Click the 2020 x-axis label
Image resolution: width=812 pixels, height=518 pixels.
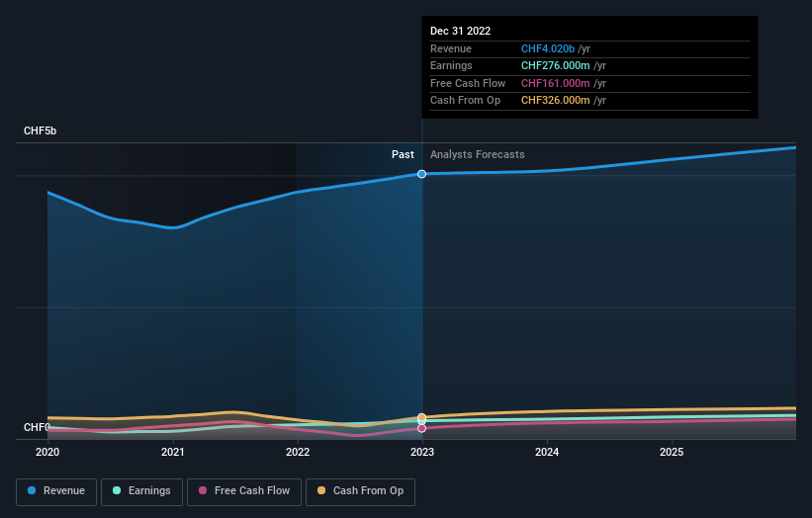[47, 453]
